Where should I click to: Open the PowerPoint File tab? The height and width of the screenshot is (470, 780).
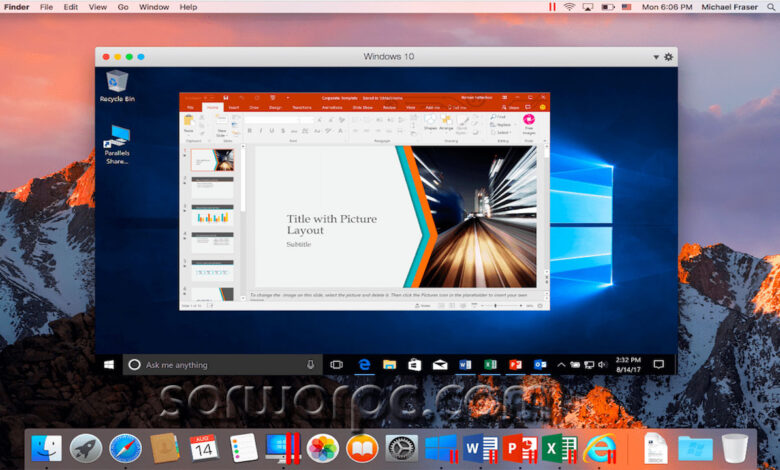[x=190, y=107]
